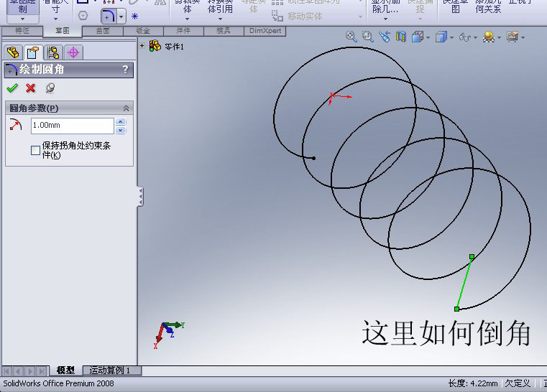Accept fillet with green checkmark
Screen dimensions: 547x392
coord(12,88)
